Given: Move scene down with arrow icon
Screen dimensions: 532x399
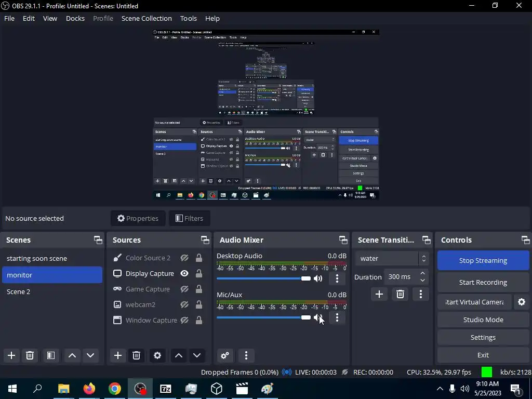Looking at the screenshot, I should pyautogui.click(x=90, y=355).
